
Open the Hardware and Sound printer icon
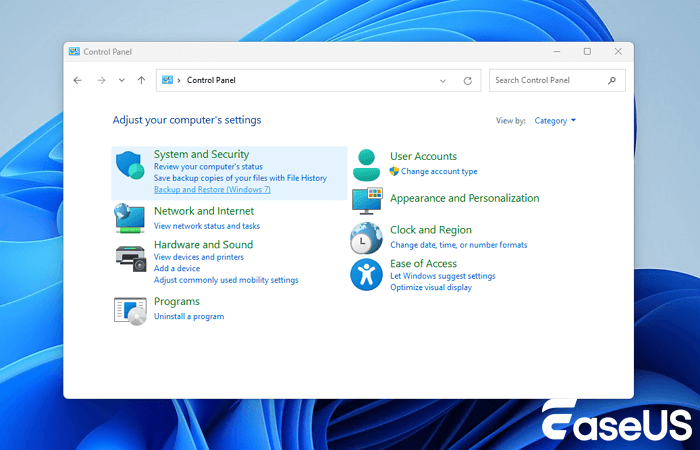pyautogui.click(x=130, y=258)
